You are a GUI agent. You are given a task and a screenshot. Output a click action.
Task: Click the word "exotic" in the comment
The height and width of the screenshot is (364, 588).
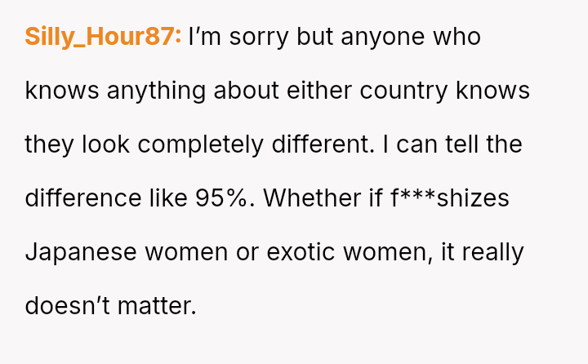click(x=293, y=252)
